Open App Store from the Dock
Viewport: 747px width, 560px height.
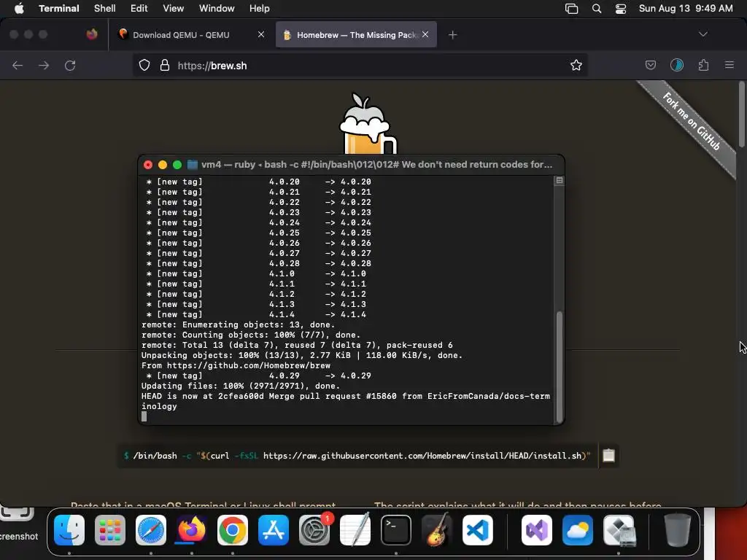(x=274, y=530)
